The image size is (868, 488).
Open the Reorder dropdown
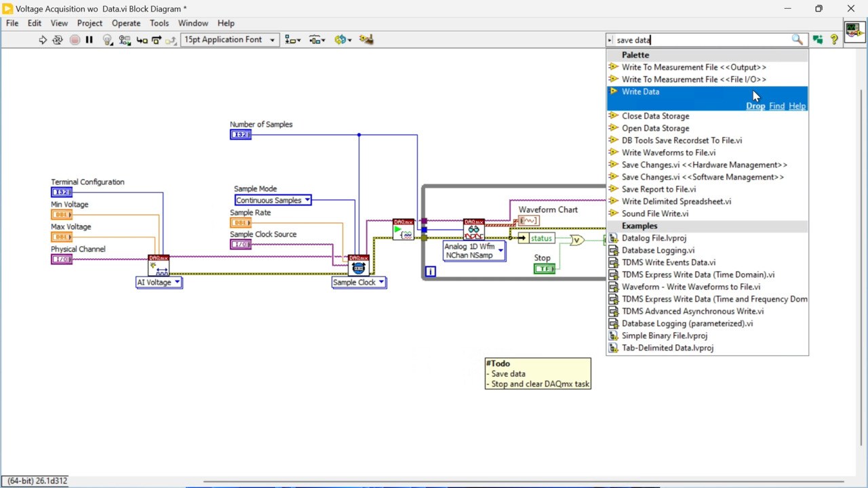coord(342,40)
